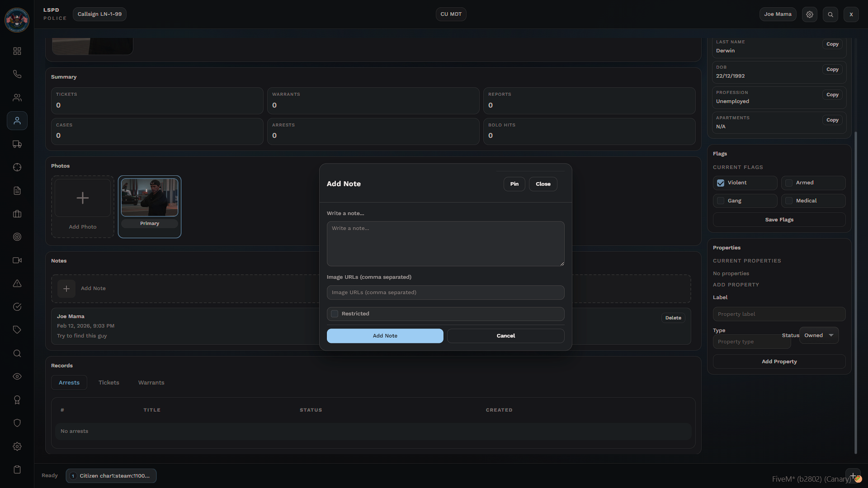
Task: Open the vehicles truck icon in sidebar
Action: pos(17,144)
